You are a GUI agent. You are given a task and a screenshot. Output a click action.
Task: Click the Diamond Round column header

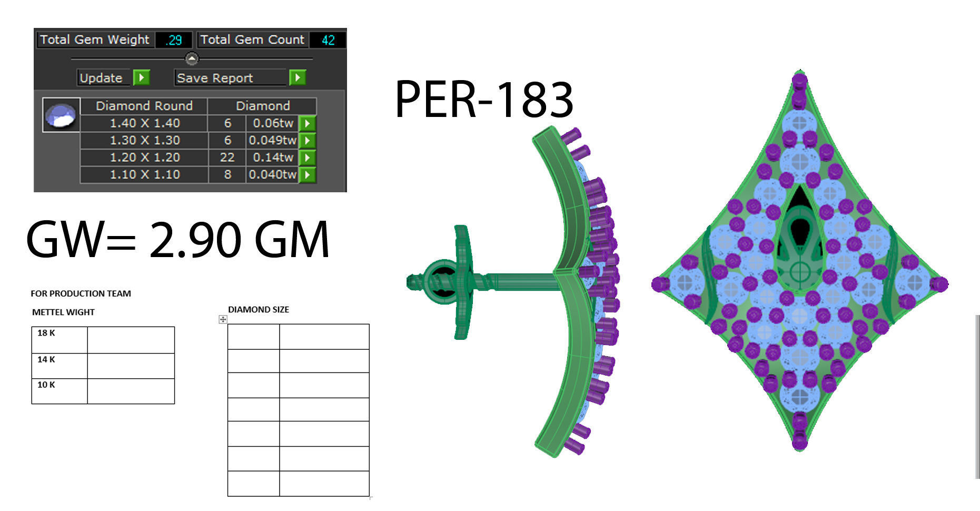(x=144, y=106)
